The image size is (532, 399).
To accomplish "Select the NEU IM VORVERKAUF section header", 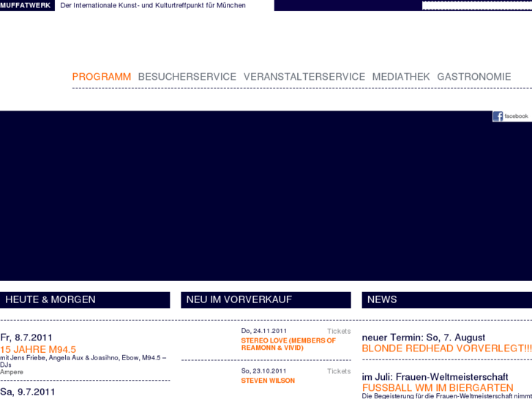I will [x=266, y=300].
